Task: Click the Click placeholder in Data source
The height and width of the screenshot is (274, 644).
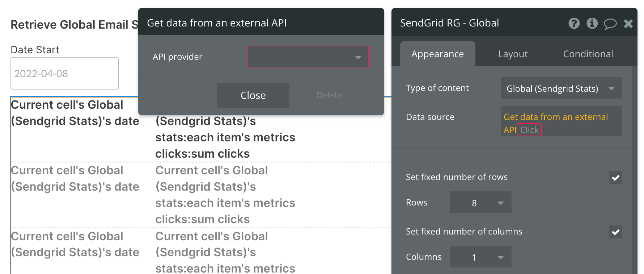Action: coord(529,130)
